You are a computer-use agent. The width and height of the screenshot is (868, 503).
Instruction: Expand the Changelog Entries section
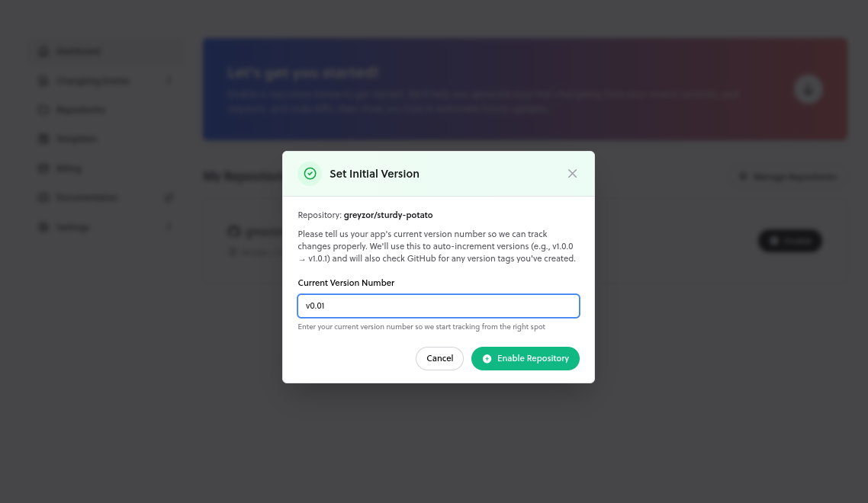click(x=169, y=80)
